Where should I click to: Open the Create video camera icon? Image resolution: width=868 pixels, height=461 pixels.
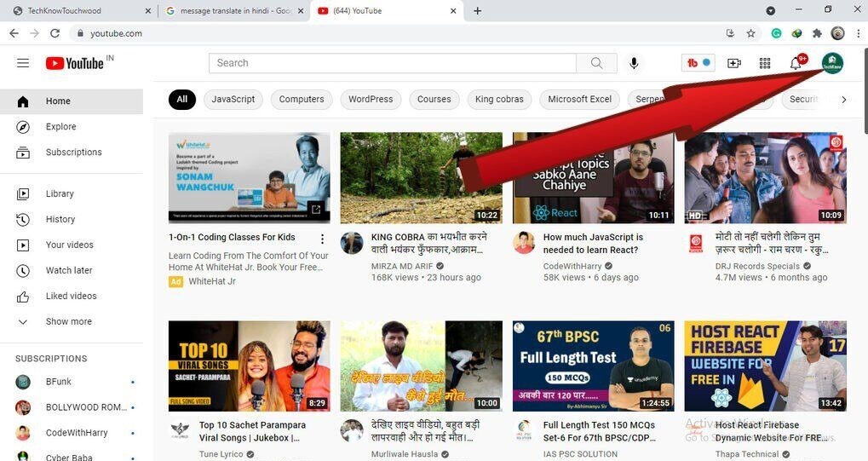coord(734,63)
